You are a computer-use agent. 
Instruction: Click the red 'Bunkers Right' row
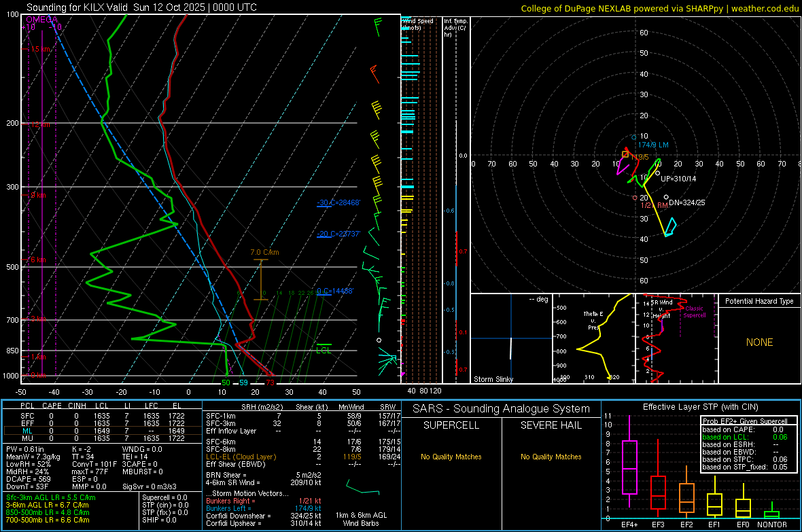[264, 501]
